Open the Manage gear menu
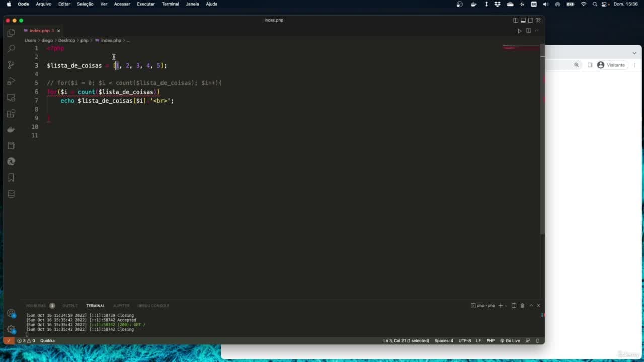Image resolution: width=644 pixels, height=362 pixels. pos(11,329)
